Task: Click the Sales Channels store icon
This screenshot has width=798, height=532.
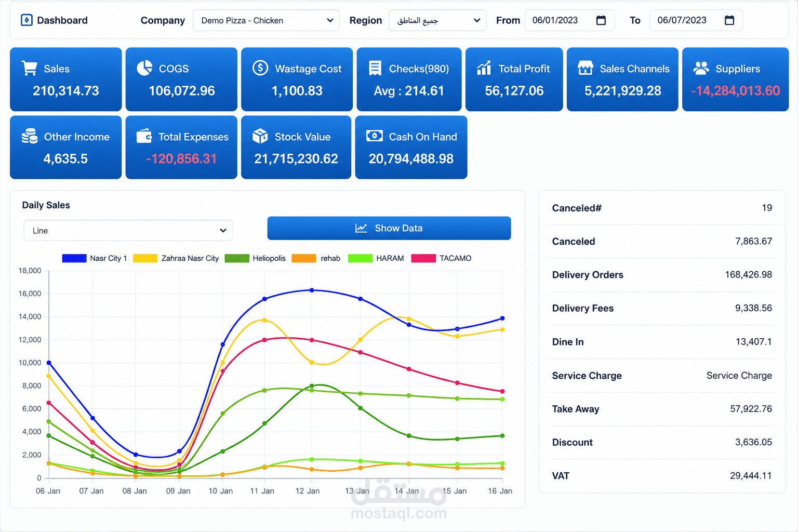Action: click(x=586, y=68)
